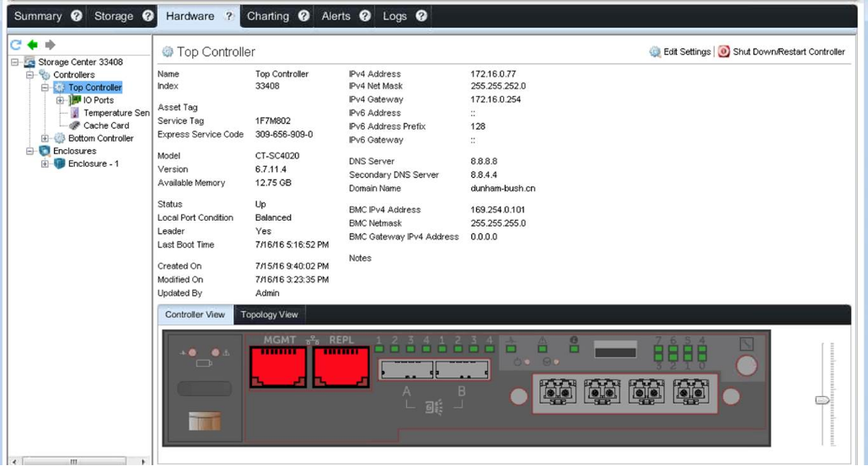
Task: Click Express Service Code value 309-656-909-0
Action: click(x=284, y=135)
